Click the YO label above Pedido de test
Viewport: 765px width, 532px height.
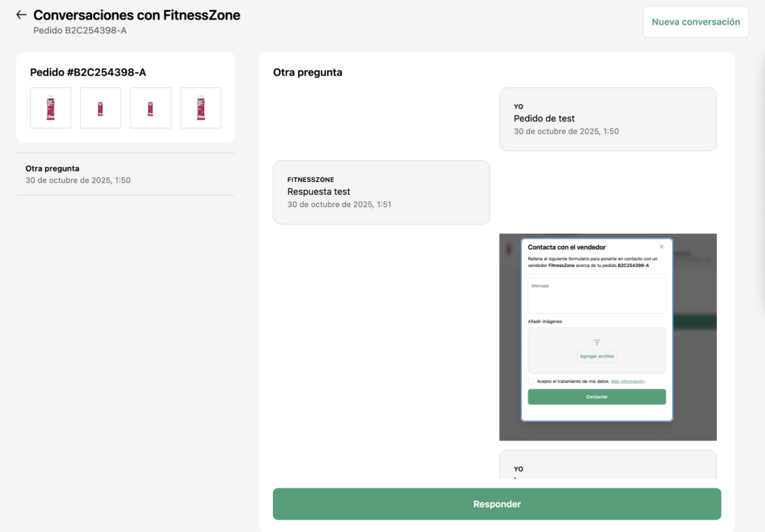518,107
